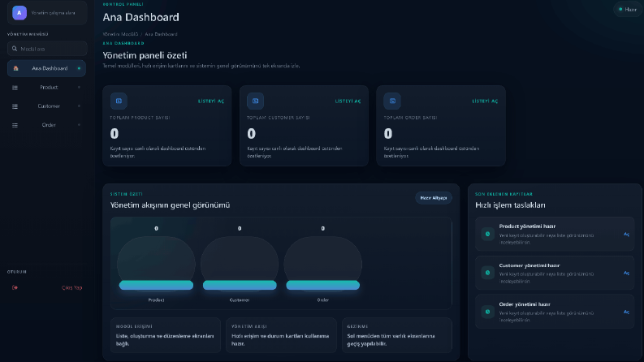Click the Yönetim akışının genel görünümü heading
The image size is (644, 362).
pyautogui.click(x=170, y=205)
